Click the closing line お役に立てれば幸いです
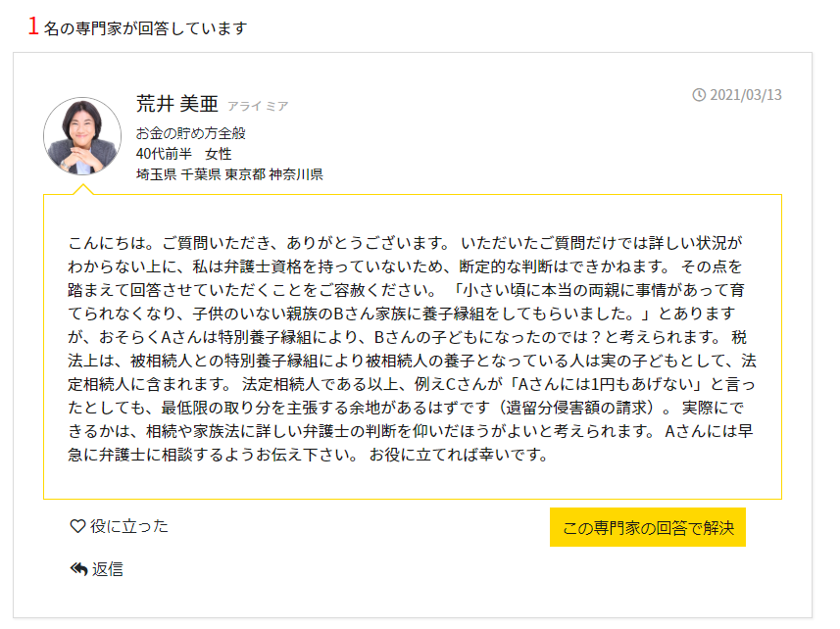840x629 pixels. coord(459,455)
